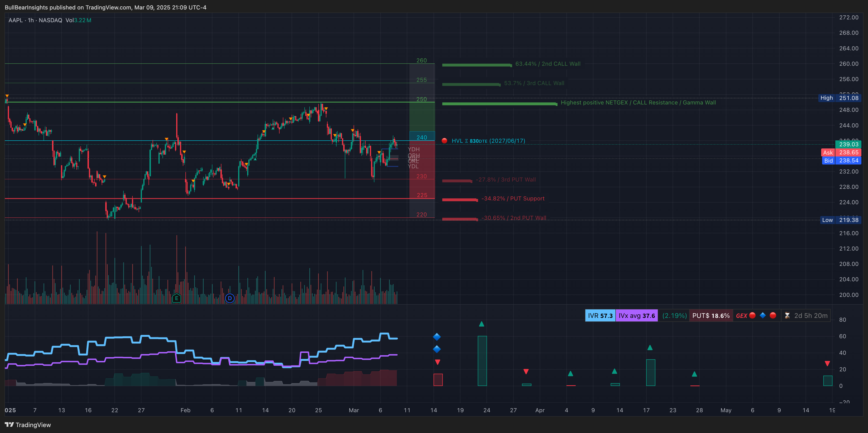Click the 2d 5h 20m countdown text
The image size is (868, 433).
(x=811, y=316)
